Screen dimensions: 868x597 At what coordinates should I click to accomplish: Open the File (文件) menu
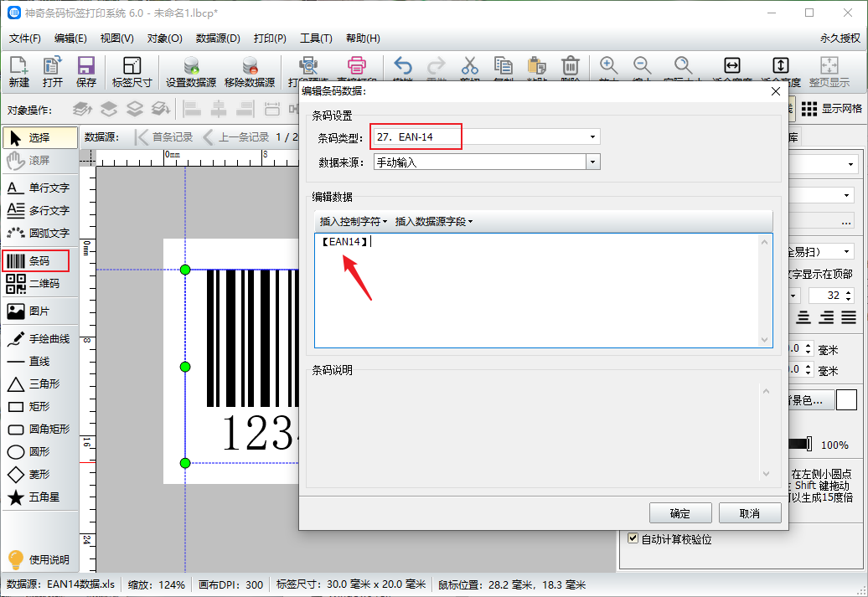click(x=25, y=39)
